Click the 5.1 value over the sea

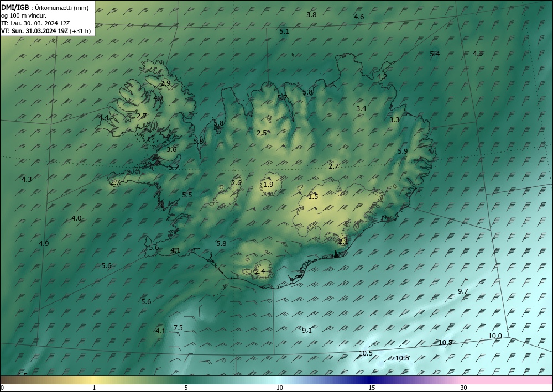pyautogui.click(x=284, y=32)
